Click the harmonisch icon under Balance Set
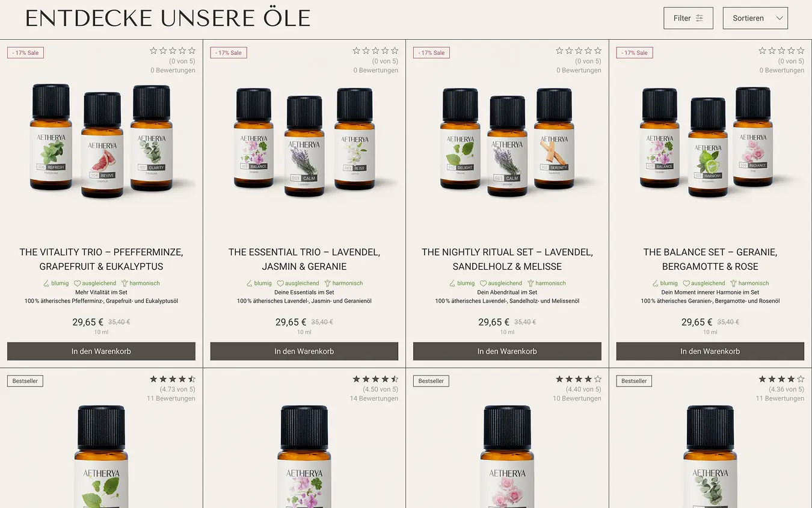This screenshot has width=812, height=508. click(x=733, y=283)
